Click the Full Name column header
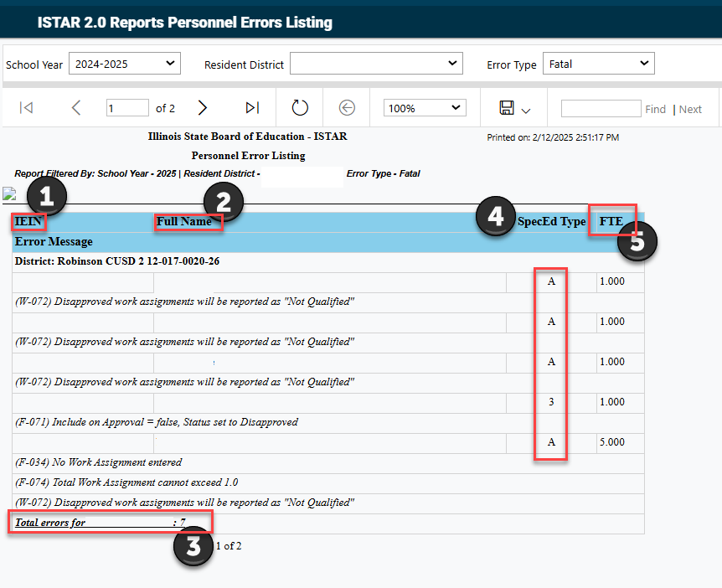722x588 pixels. pos(184,221)
